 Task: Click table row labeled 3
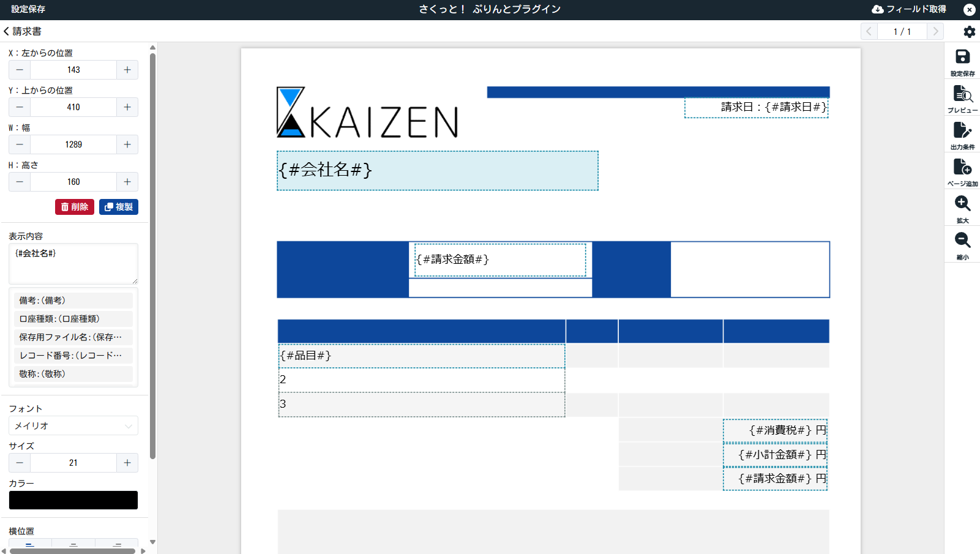(422, 405)
